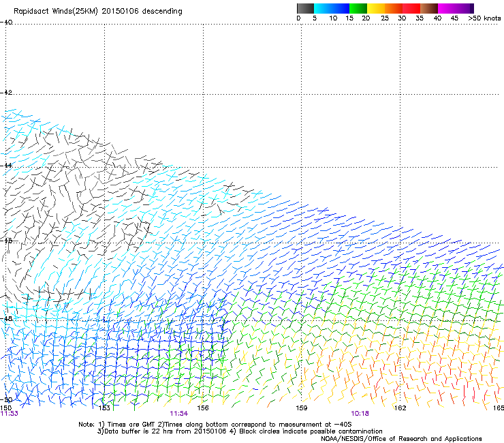Viewport: 504px width, 443px height.
Task: Click the '>50 knots' legend label
Action: (x=484, y=18)
